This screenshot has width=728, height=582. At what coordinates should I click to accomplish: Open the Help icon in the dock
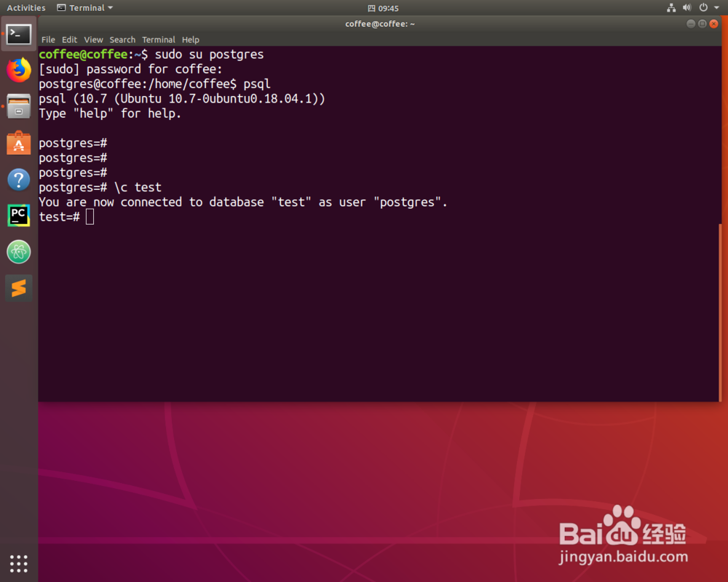click(19, 179)
